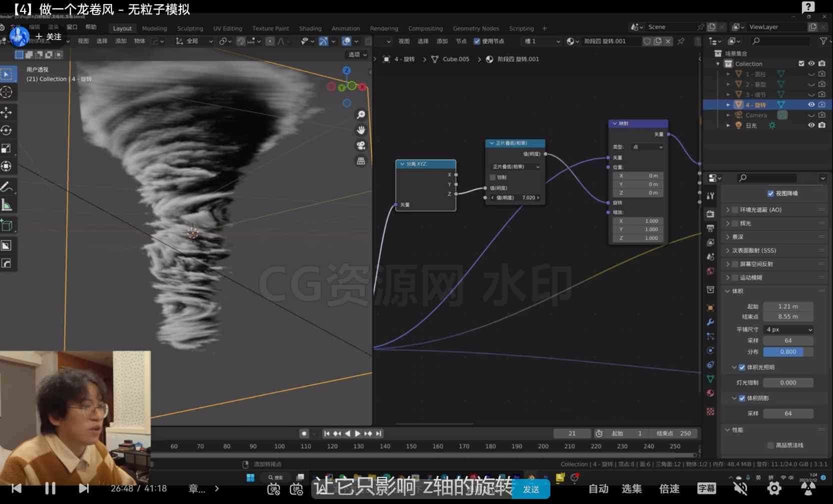
Task: Enable the 辉光 checkbox
Action: 735,223
